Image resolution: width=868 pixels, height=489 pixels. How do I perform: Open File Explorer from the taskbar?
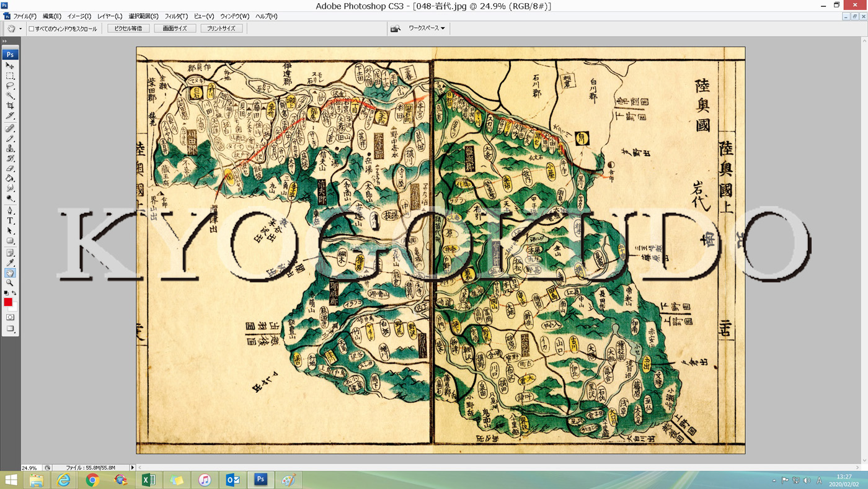point(37,480)
